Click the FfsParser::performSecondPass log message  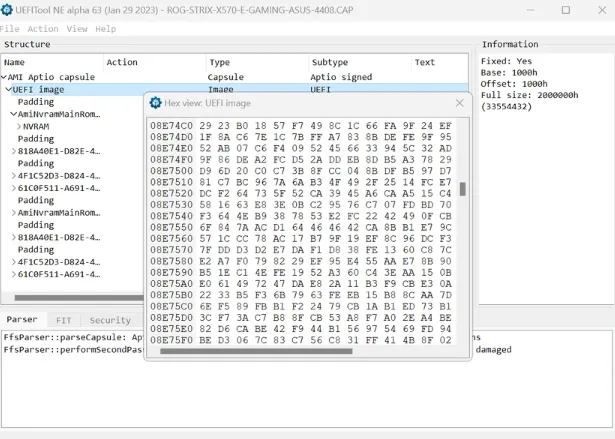point(73,350)
